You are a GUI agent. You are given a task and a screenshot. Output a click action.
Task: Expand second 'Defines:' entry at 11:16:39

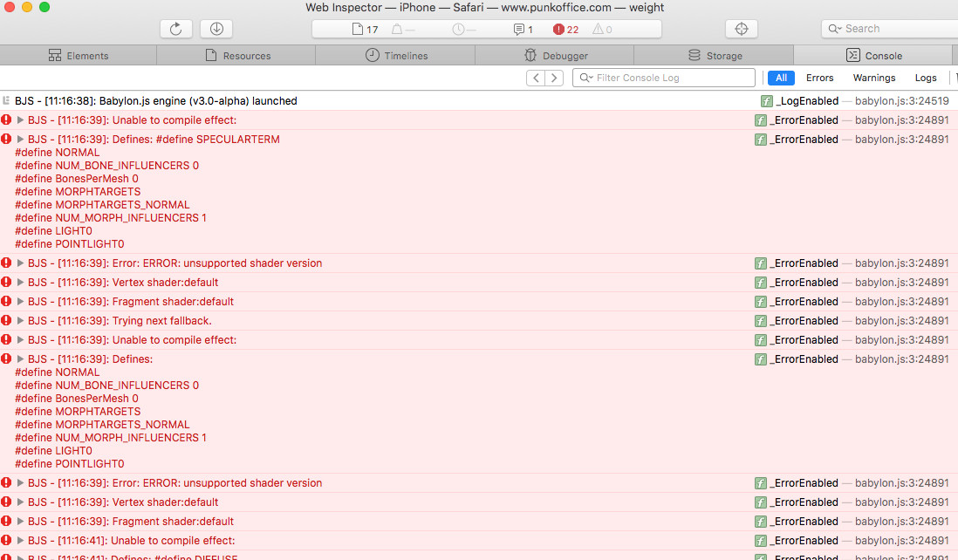click(x=20, y=359)
